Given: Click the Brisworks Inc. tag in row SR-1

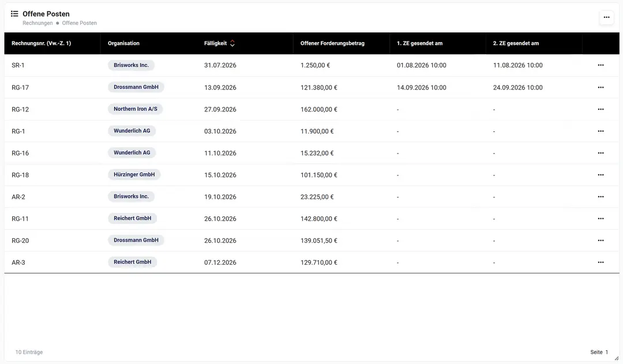Looking at the screenshot, I should tap(131, 65).
